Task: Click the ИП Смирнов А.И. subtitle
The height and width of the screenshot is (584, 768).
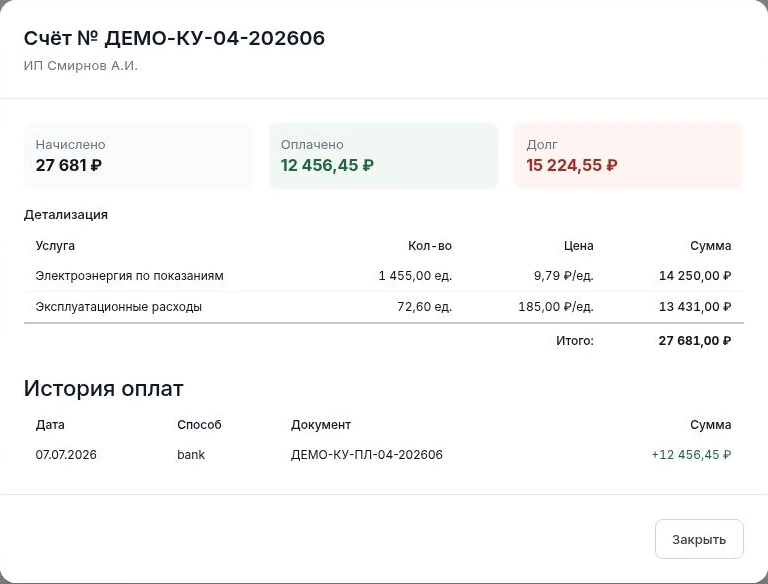Action: coord(80,66)
